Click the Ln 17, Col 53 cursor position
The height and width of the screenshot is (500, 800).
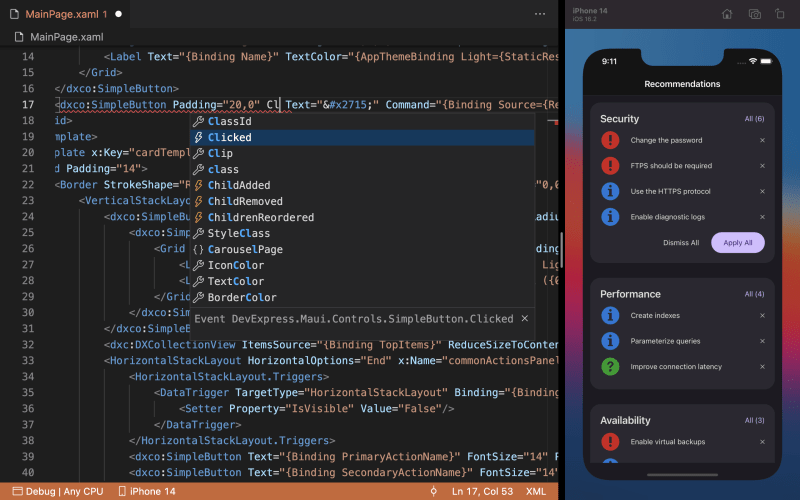[482, 491]
